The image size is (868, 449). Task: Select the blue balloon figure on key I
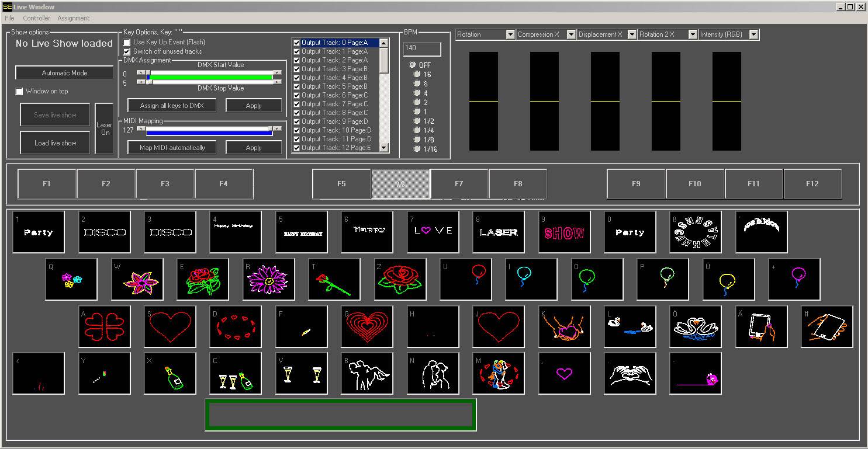pos(531,279)
